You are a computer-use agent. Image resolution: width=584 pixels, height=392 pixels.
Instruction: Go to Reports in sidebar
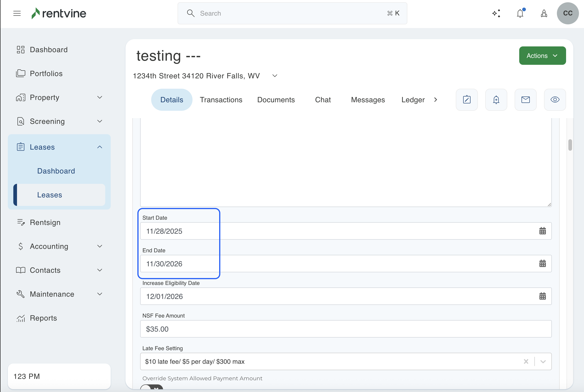(43, 318)
